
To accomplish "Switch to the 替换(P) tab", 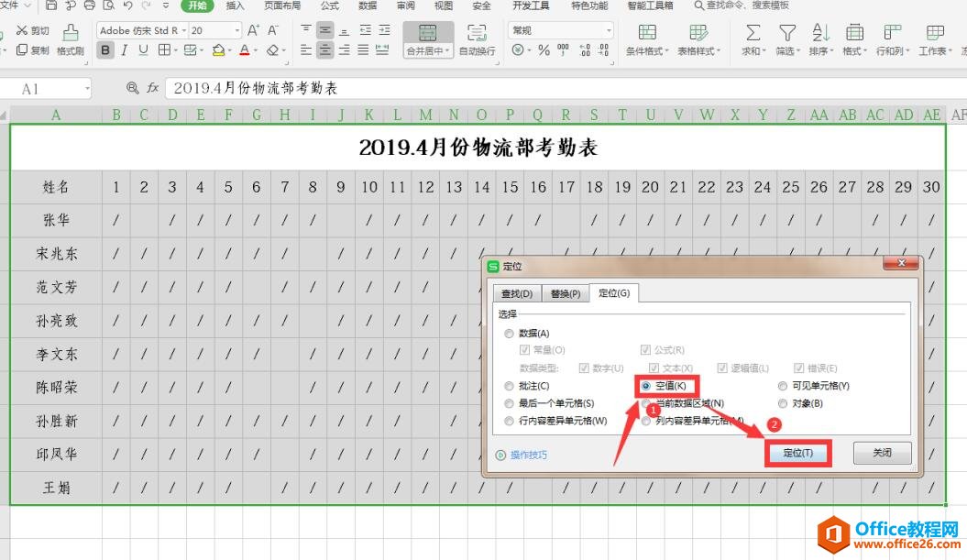I will pyautogui.click(x=566, y=293).
